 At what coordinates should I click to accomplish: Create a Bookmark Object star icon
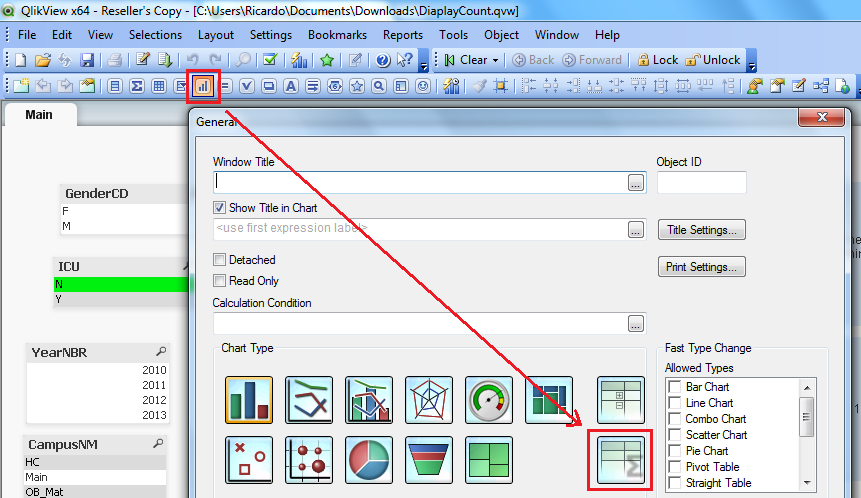[x=357, y=86]
